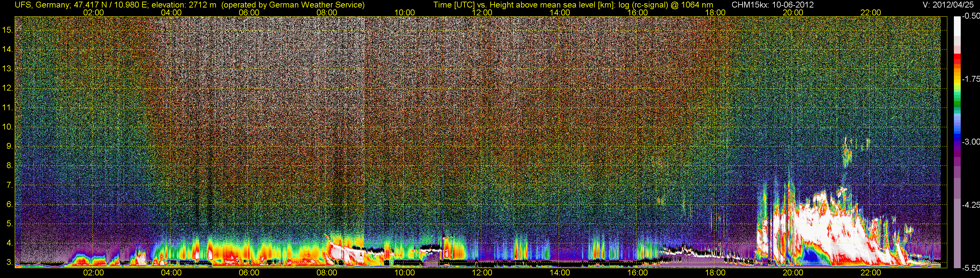Click "12:00" on the top time axis
Viewport: 980px width, 278px height.
[482, 12]
